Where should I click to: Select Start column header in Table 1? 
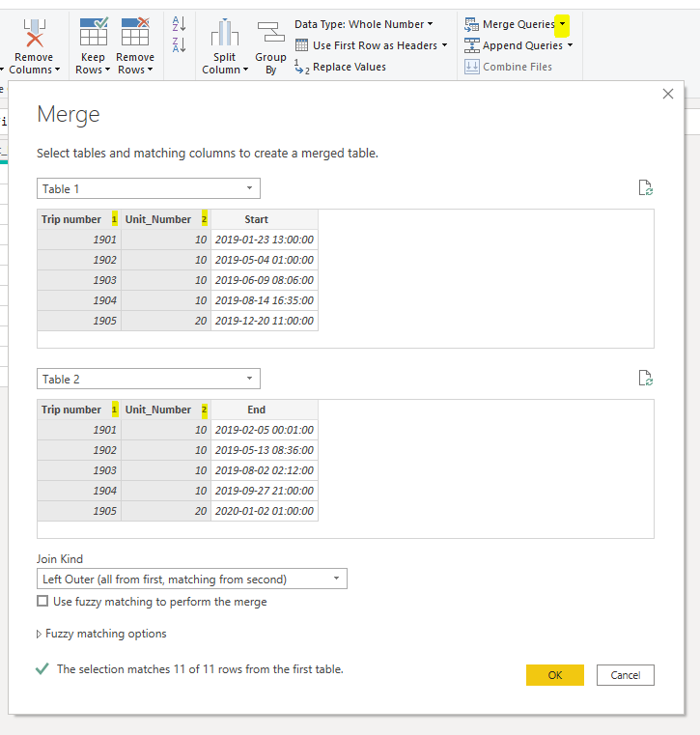265,219
